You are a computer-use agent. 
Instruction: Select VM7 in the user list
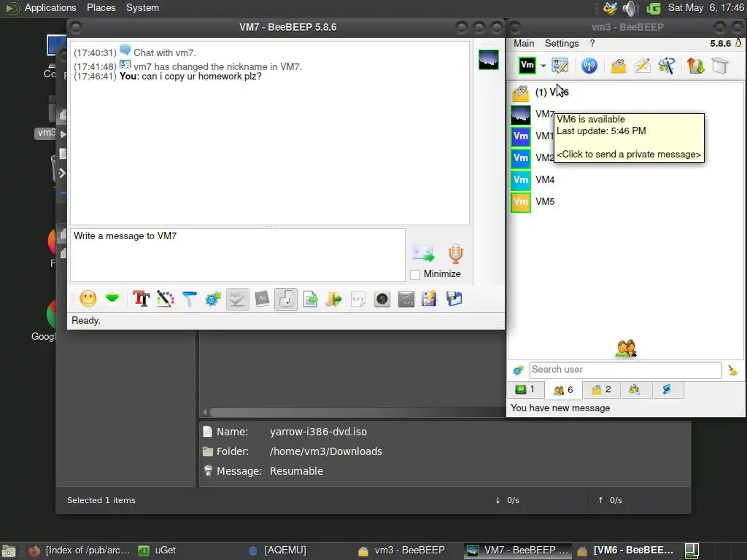click(x=544, y=114)
